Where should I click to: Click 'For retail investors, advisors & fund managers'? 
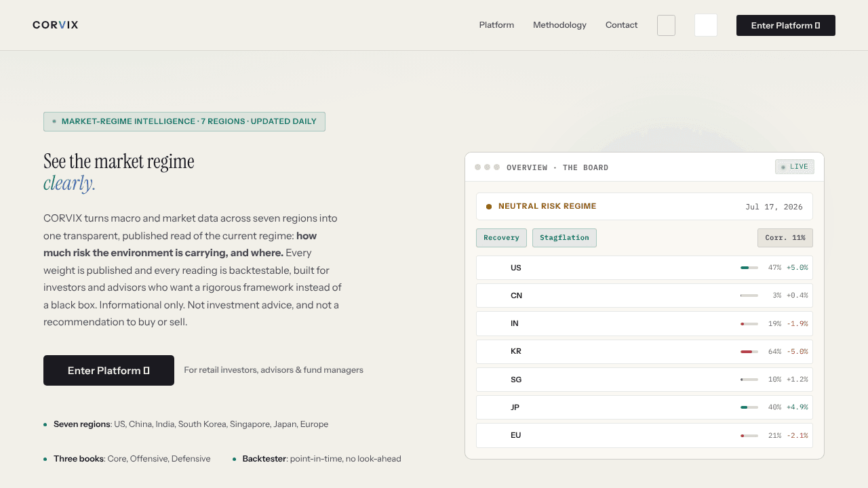[x=273, y=370]
